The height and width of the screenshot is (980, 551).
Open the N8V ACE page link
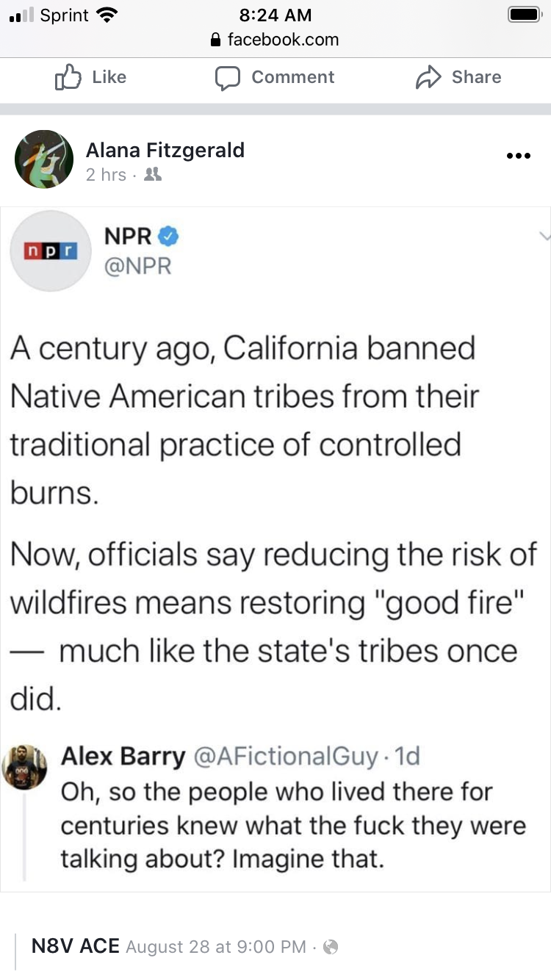point(75,946)
